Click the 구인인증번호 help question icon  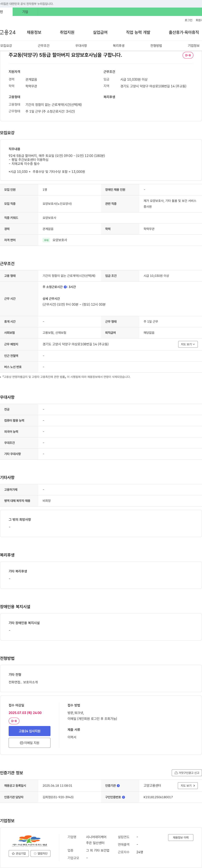tap(124, 797)
